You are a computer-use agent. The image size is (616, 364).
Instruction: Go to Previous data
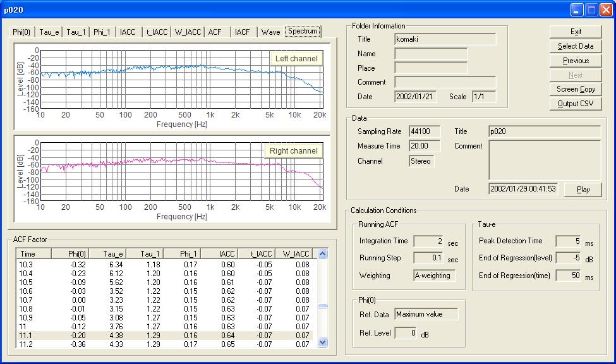click(x=576, y=61)
